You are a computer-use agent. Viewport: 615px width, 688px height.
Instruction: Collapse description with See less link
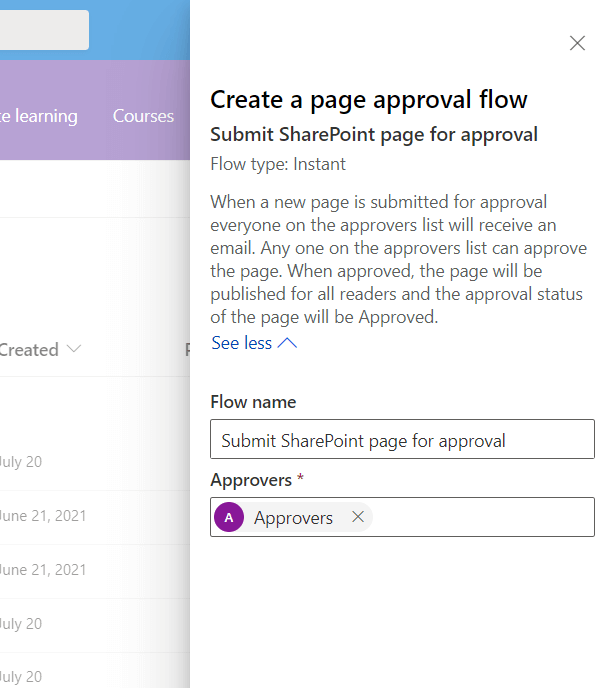click(254, 343)
